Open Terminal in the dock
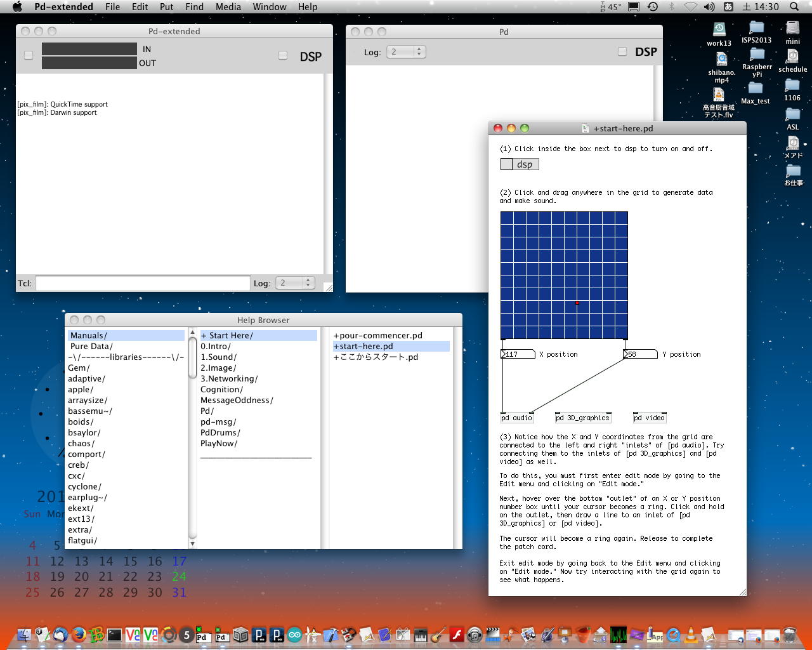The image size is (812, 650). [x=115, y=634]
